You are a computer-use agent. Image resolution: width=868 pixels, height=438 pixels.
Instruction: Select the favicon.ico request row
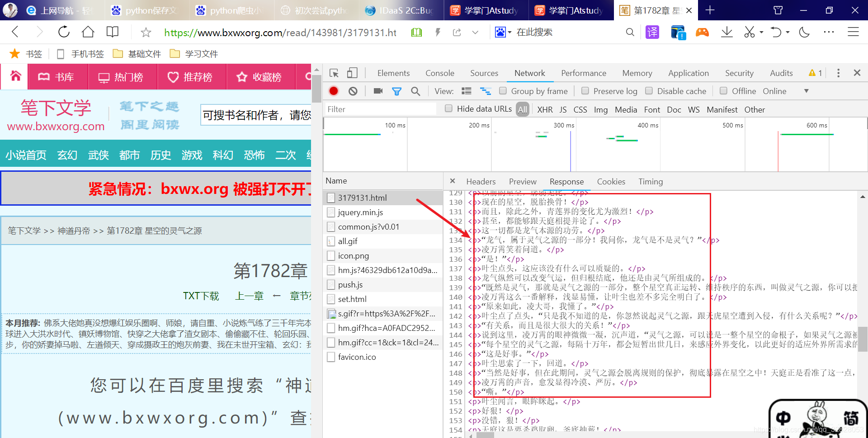[383, 357]
